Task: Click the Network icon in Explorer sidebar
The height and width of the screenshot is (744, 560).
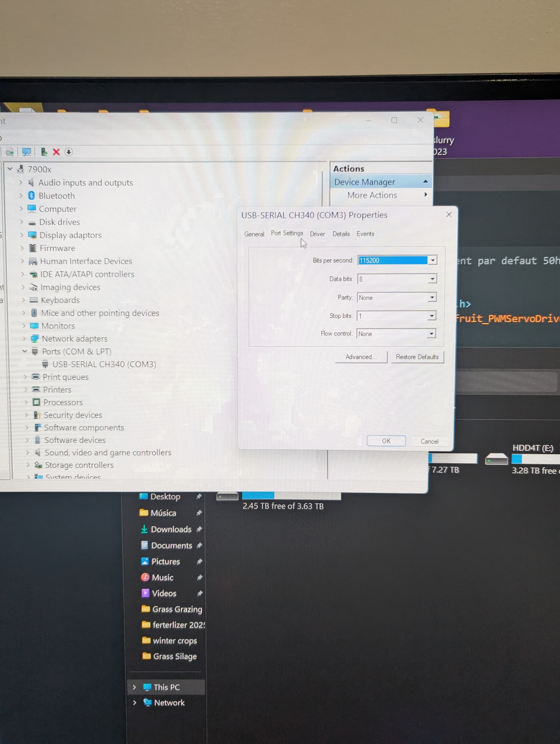Action: (147, 702)
